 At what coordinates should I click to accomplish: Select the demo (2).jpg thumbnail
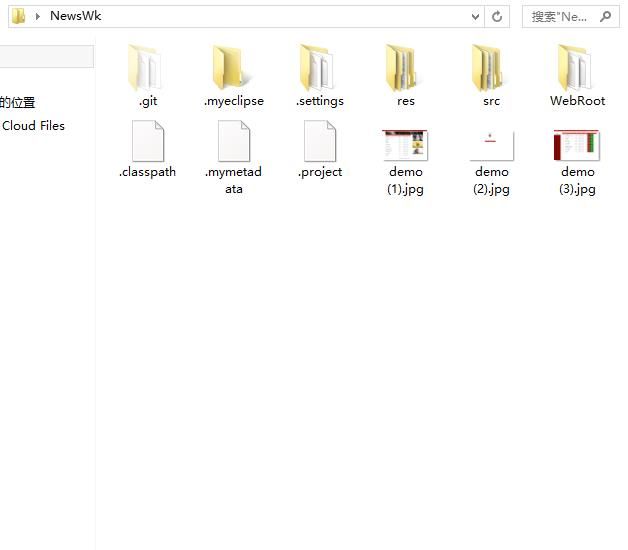point(491,145)
